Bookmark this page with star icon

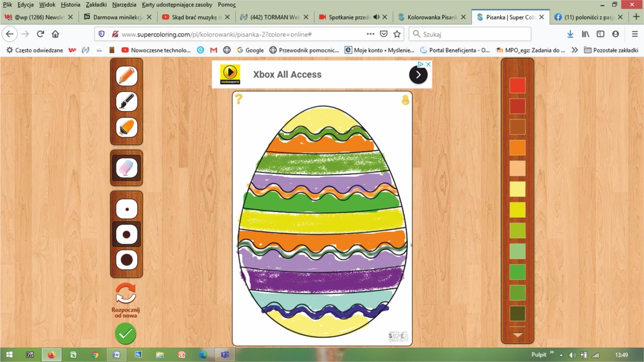click(x=397, y=34)
